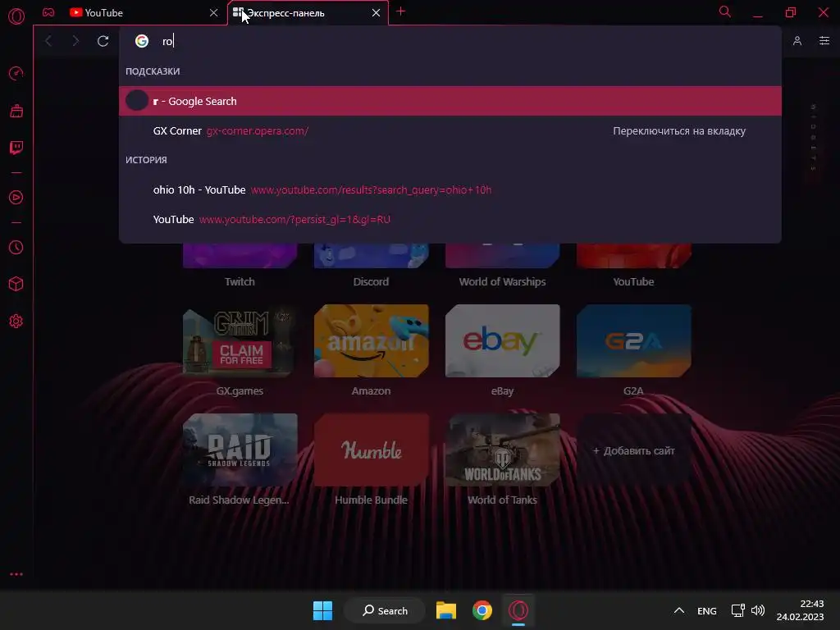Screen dimensions: 840x630
Task: Open the Opera menu logo button
Action: click(x=16, y=16)
